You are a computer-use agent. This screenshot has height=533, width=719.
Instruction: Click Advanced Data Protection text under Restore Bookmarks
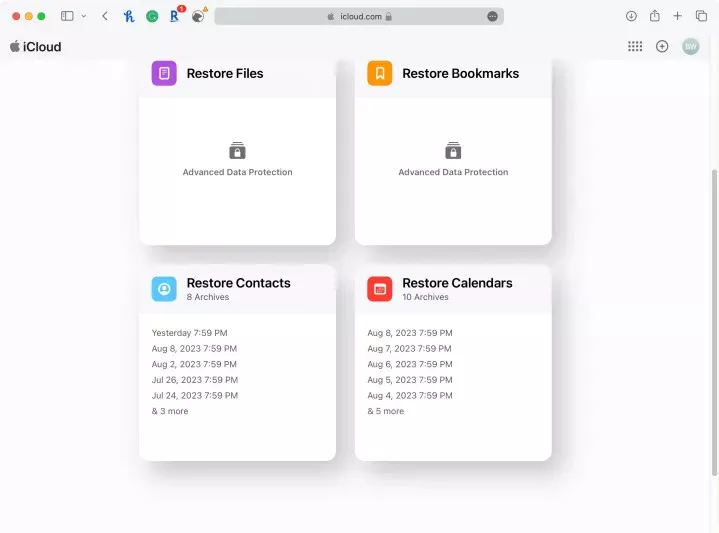(453, 172)
